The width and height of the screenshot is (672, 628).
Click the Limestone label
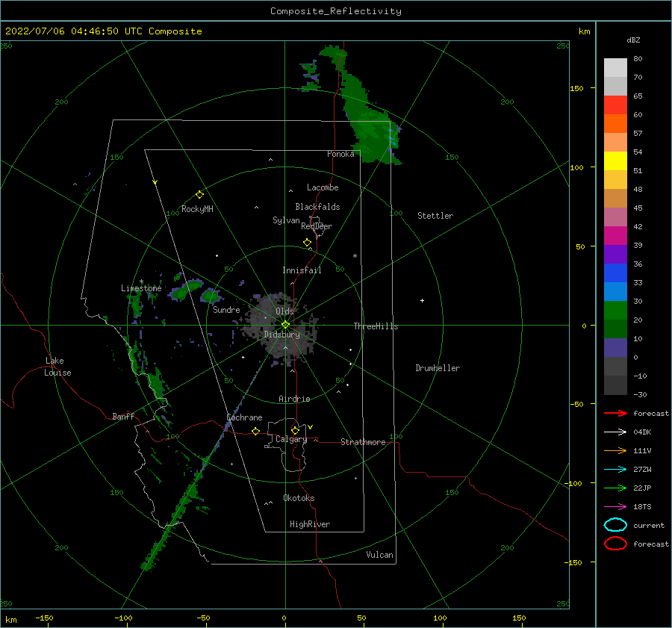tap(141, 288)
